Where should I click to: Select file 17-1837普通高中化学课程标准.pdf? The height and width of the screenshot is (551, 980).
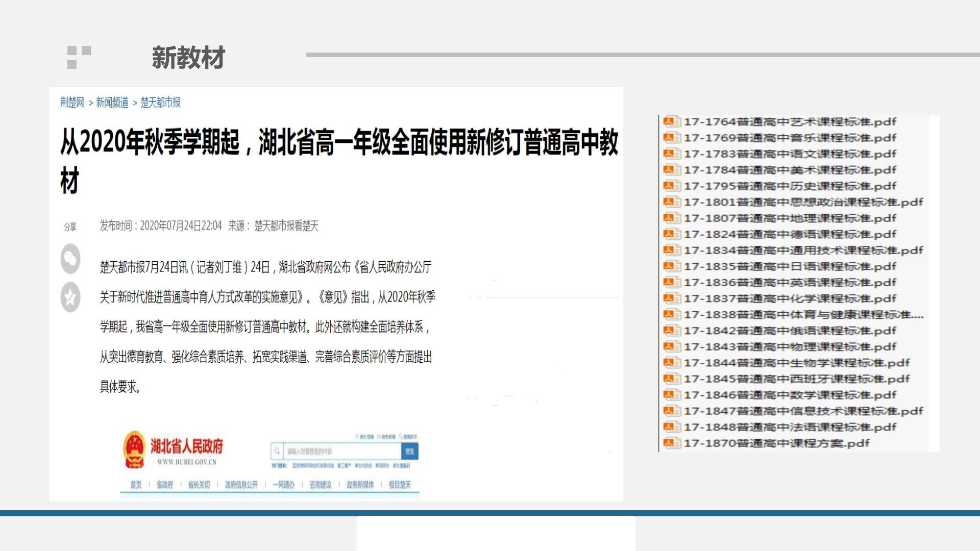[x=790, y=298]
